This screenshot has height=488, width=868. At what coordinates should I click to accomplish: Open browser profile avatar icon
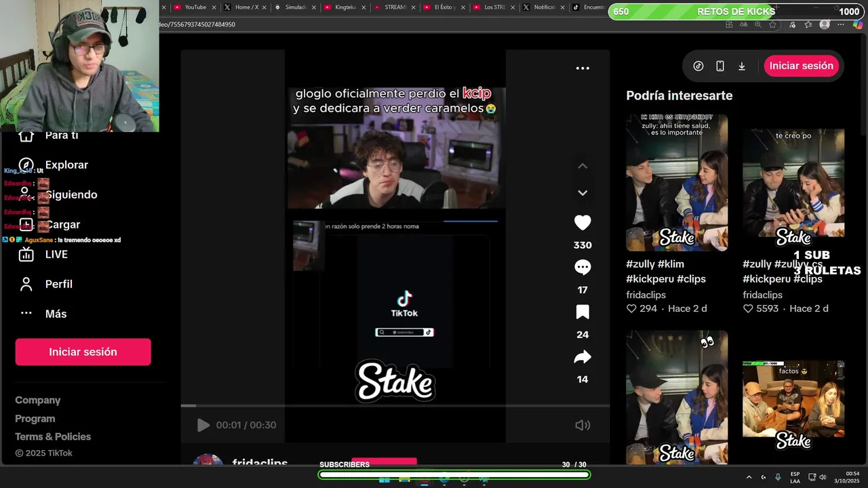tap(825, 24)
